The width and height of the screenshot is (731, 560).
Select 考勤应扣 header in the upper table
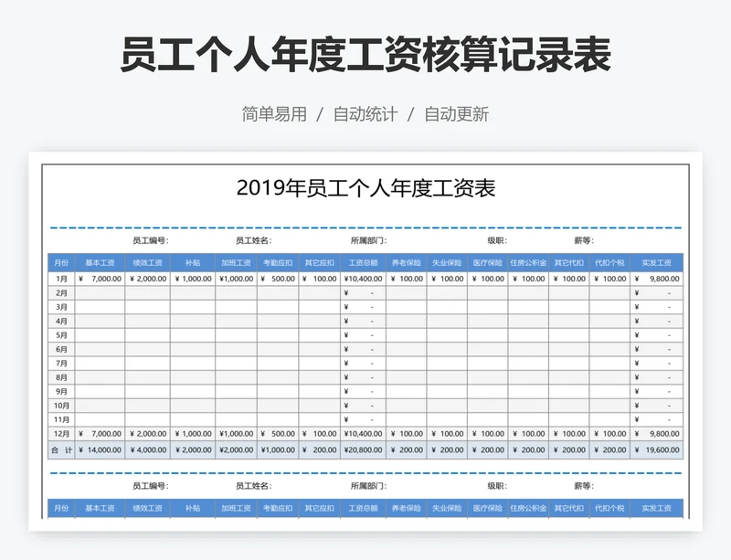(278, 263)
